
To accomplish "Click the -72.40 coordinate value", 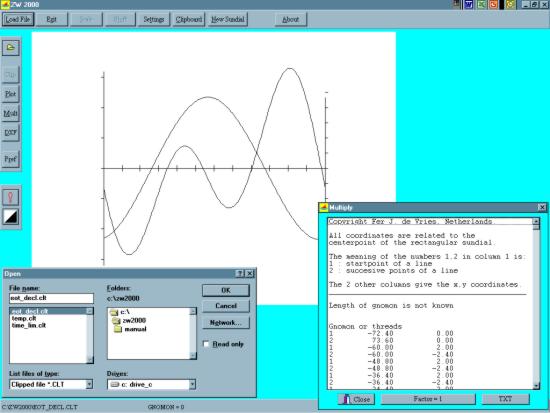I will [x=381, y=334].
